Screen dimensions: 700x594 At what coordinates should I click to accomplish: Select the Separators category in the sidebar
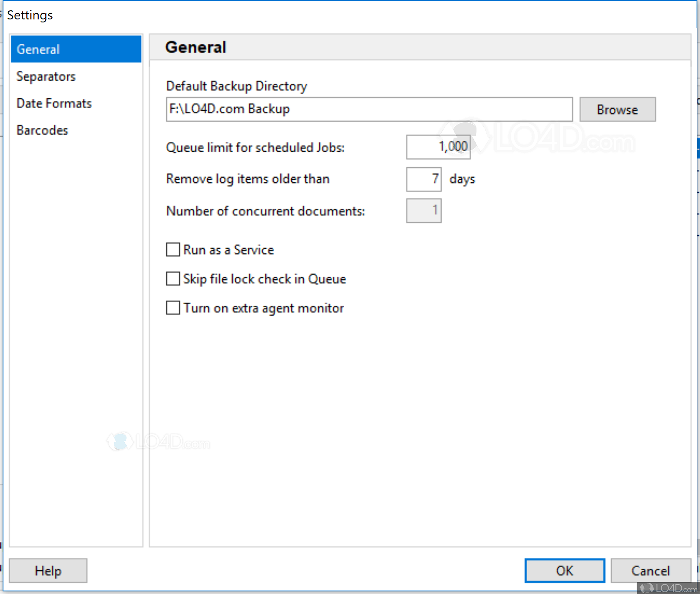pos(46,76)
